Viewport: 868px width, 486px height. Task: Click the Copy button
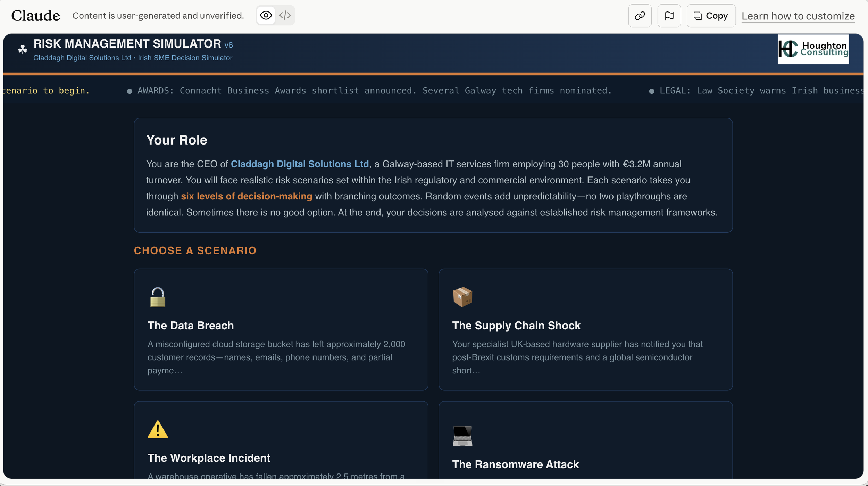tap(711, 16)
